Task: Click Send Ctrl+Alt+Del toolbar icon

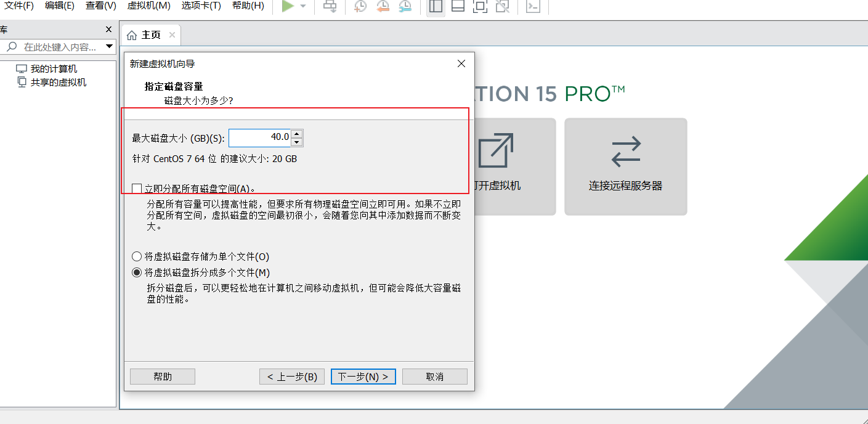Action: click(x=330, y=6)
